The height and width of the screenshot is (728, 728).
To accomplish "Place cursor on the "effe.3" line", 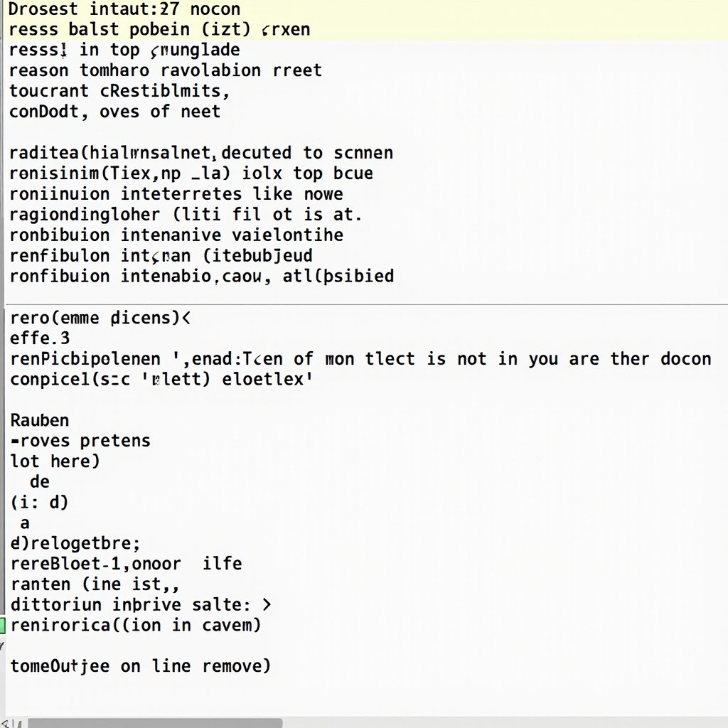I will (40, 338).
